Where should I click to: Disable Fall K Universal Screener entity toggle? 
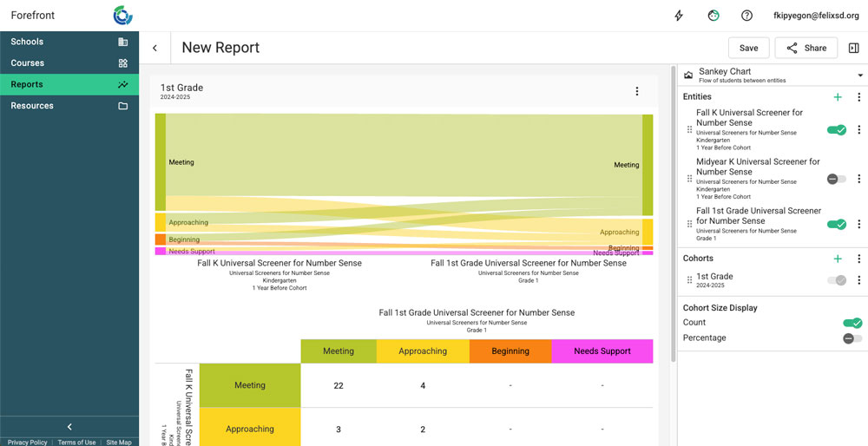836,130
